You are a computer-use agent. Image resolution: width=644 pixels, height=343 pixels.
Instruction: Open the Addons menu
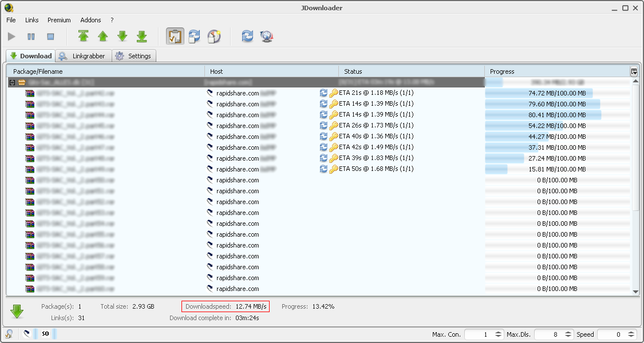[91, 20]
